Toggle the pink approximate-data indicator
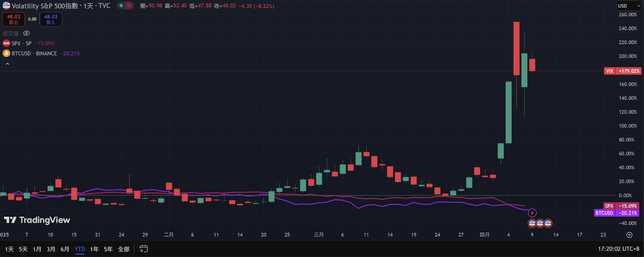The height and width of the screenshot is (257, 644). [129, 6]
